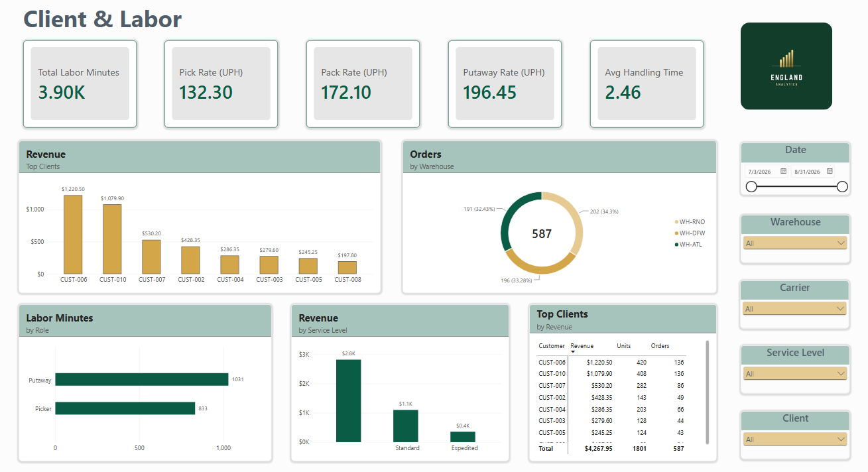Screen dimensions: 868x472
Task: Select WH-ATL in the orders legend
Action: [689, 245]
